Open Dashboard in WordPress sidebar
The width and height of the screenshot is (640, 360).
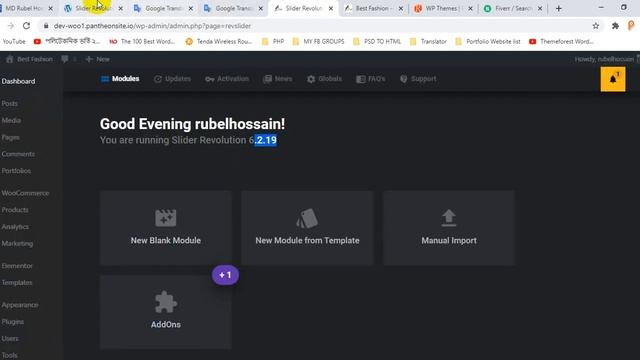(x=18, y=81)
